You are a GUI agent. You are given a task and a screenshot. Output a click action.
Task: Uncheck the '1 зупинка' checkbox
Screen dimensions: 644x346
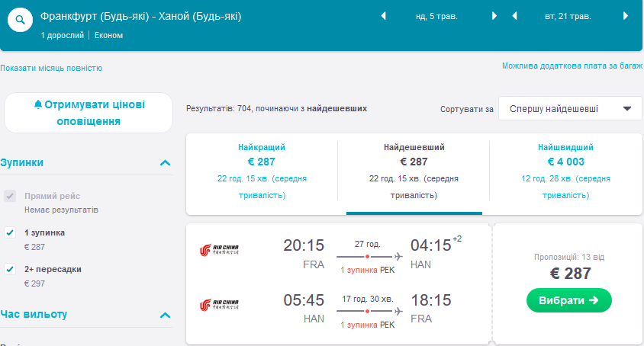click(x=10, y=232)
